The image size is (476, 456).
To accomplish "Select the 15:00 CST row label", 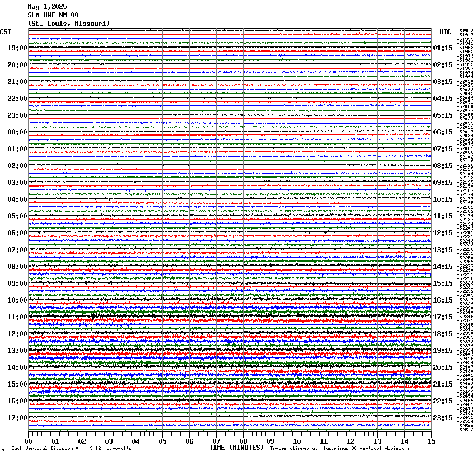I will click(x=17, y=384).
